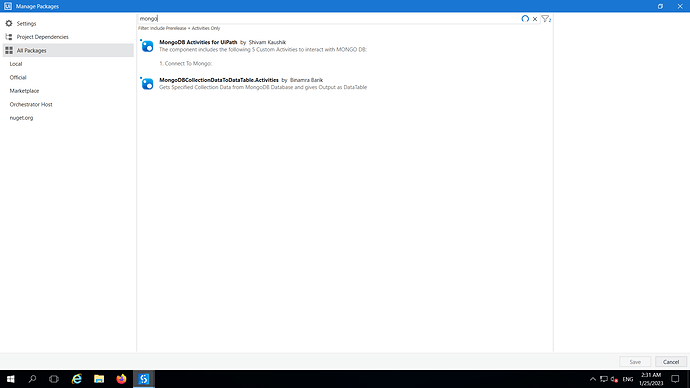Open Project Dependencies
Image resolution: width=690 pixels, height=388 pixels.
click(x=42, y=37)
